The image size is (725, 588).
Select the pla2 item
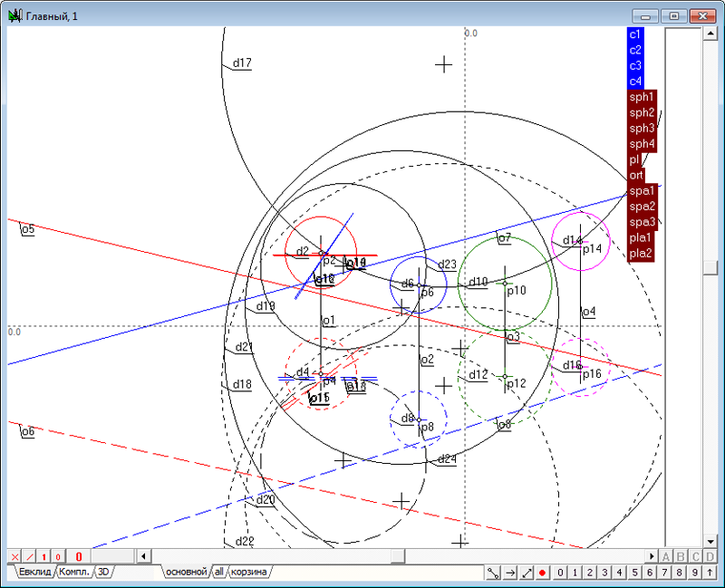641,254
